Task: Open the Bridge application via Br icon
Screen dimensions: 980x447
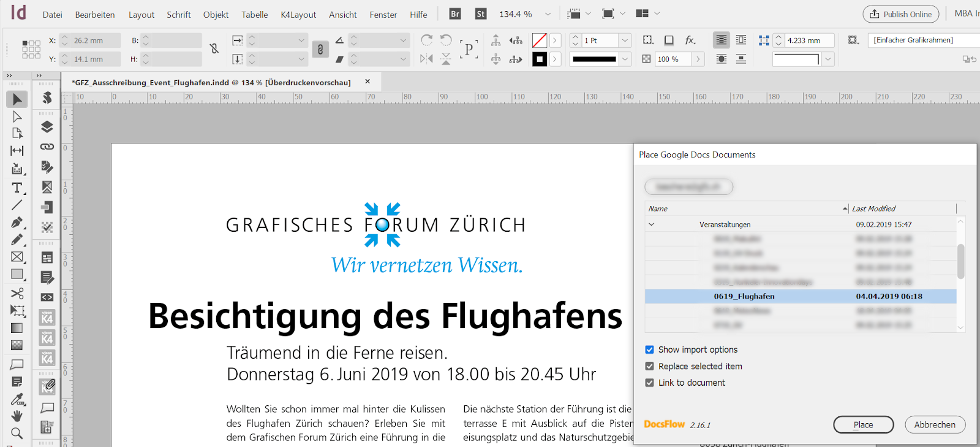Action: click(455, 13)
